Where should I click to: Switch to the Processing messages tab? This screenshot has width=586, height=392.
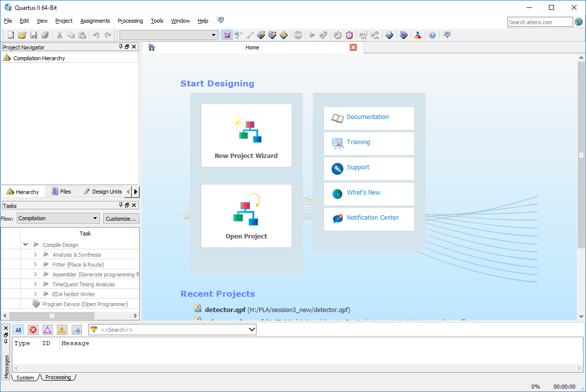click(58, 378)
